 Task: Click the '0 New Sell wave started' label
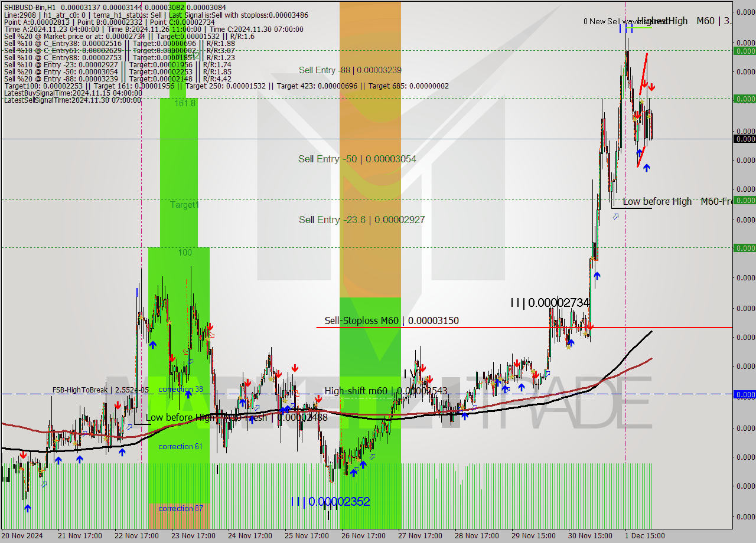tap(625, 21)
